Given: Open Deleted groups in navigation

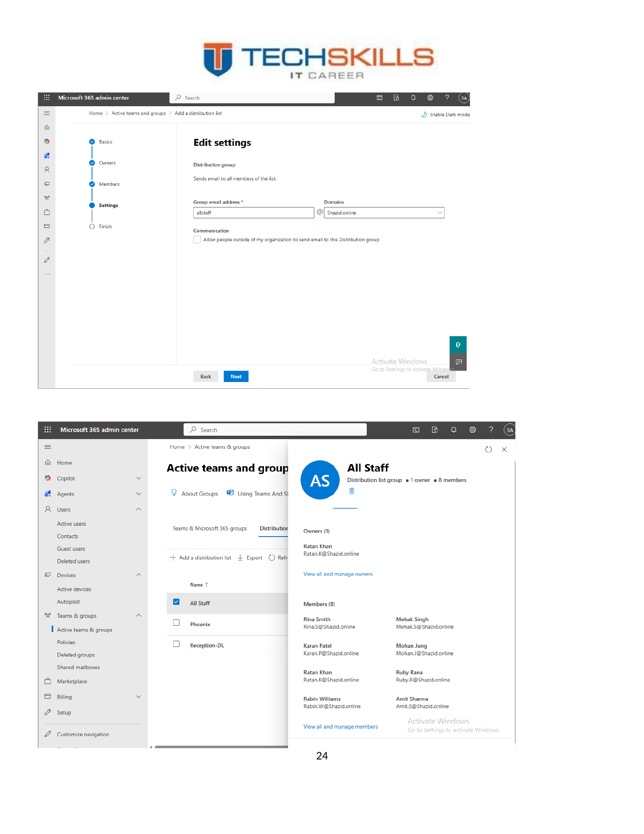Looking at the screenshot, I should (x=76, y=654).
